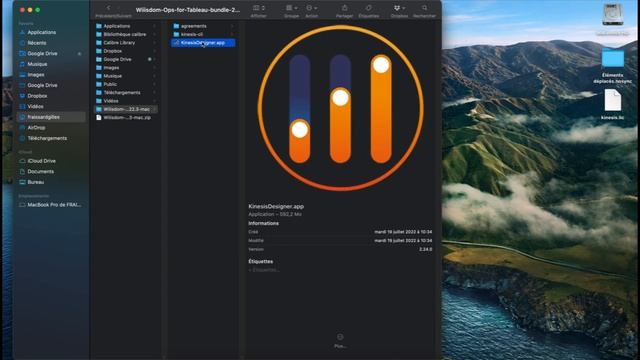This screenshot has width=640, height=360.
Task: Expand chevron of Bibliothèque calibre folder
Action: click(x=154, y=34)
